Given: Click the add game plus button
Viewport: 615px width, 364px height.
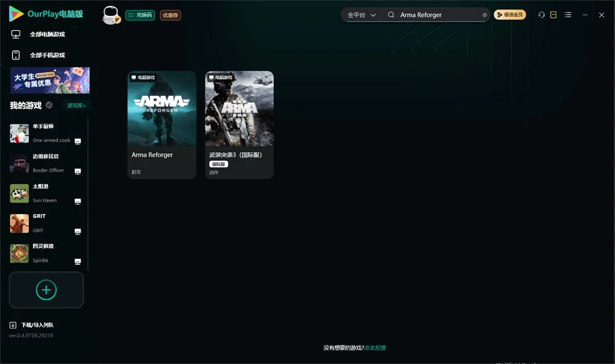Looking at the screenshot, I should pyautogui.click(x=46, y=290).
